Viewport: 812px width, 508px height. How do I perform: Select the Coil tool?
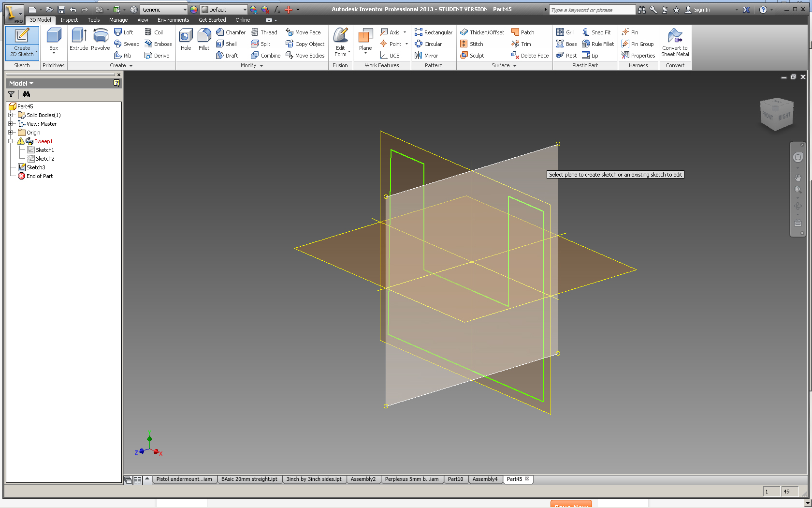(x=154, y=32)
